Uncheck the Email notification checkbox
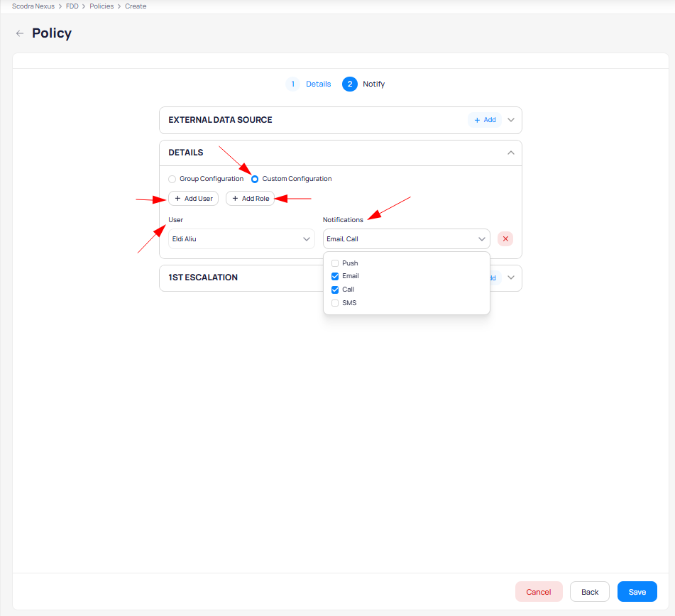 point(335,276)
